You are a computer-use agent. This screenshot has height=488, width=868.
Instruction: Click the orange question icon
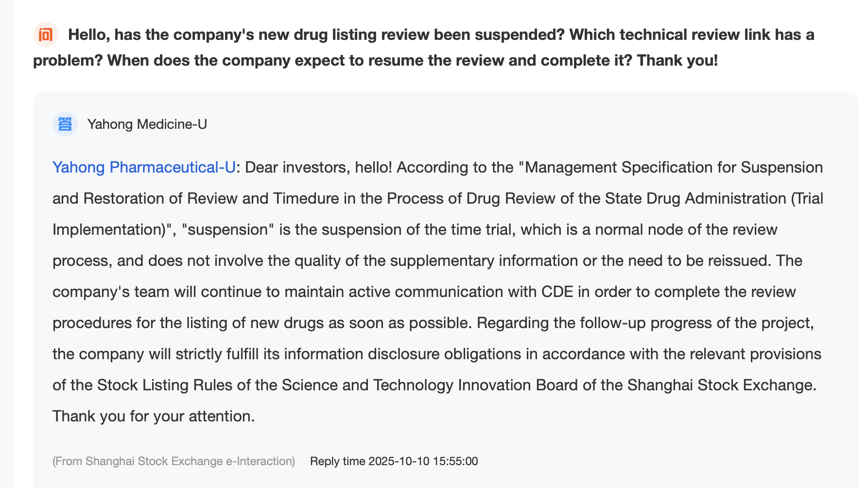click(46, 35)
